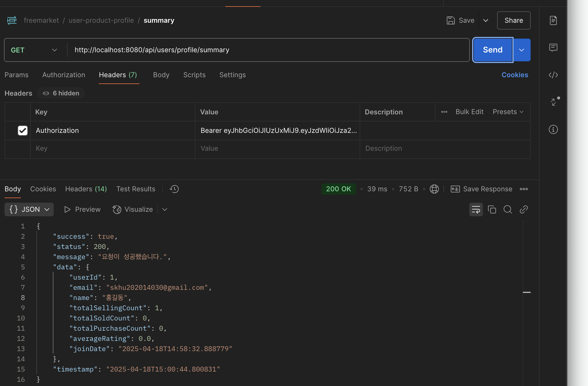Search the response with magnifier icon
588x386 pixels.
(508, 209)
